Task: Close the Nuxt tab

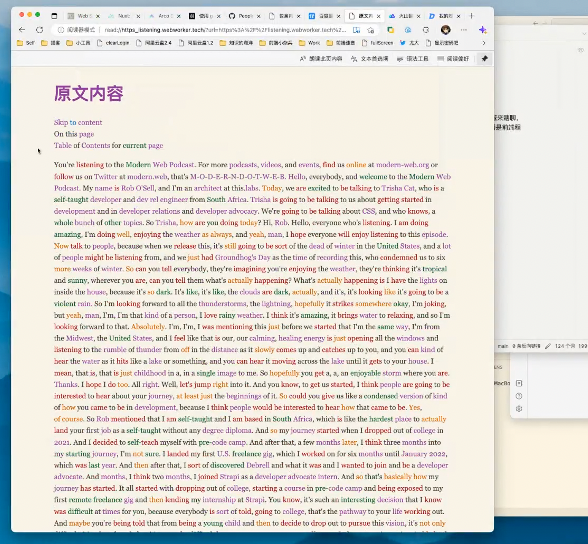Action: pyautogui.click(x=138, y=16)
